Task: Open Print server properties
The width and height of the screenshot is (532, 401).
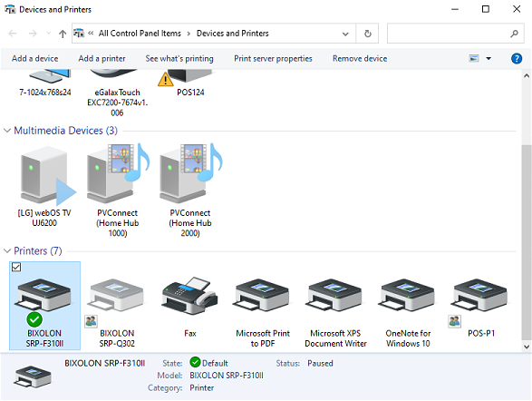Action: [273, 58]
